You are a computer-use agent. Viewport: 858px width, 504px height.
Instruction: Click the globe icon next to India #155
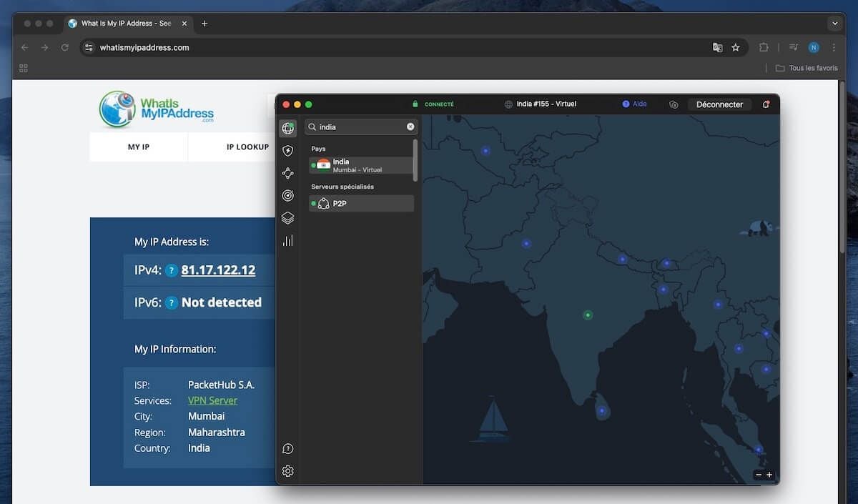(508, 104)
